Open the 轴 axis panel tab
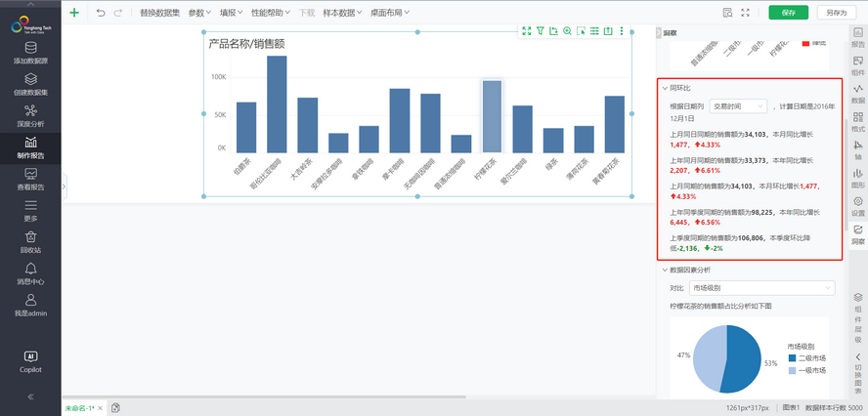The image size is (868, 416). coord(858,150)
